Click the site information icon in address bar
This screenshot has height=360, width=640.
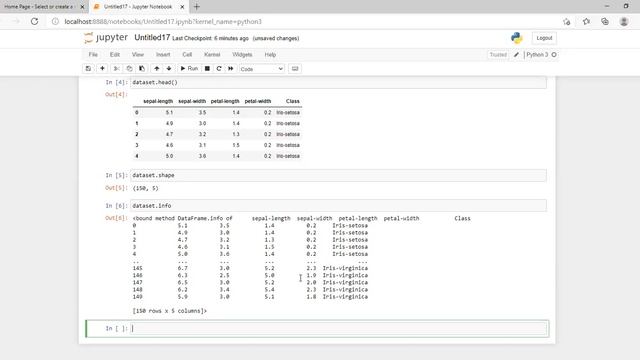[x=55, y=22]
